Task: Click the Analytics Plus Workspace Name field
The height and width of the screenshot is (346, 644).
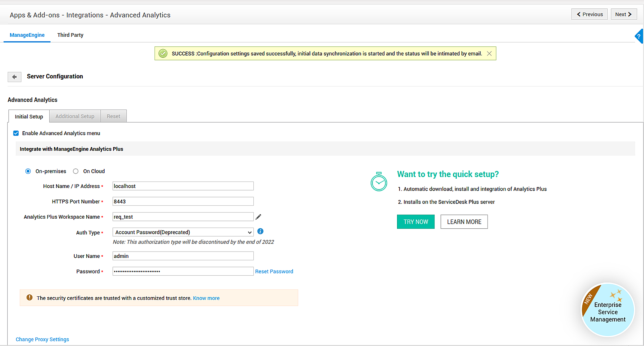Action: (183, 217)
